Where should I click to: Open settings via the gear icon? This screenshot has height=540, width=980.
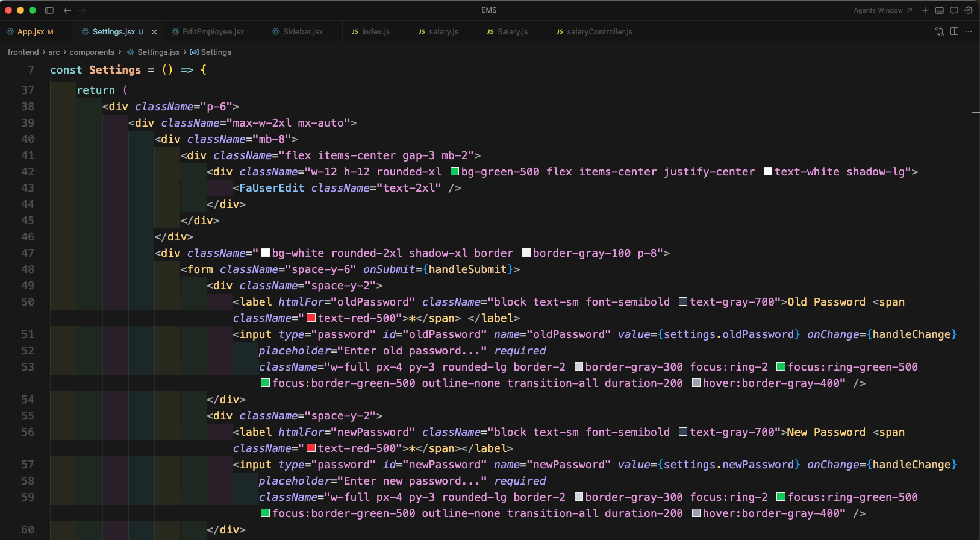969,10
